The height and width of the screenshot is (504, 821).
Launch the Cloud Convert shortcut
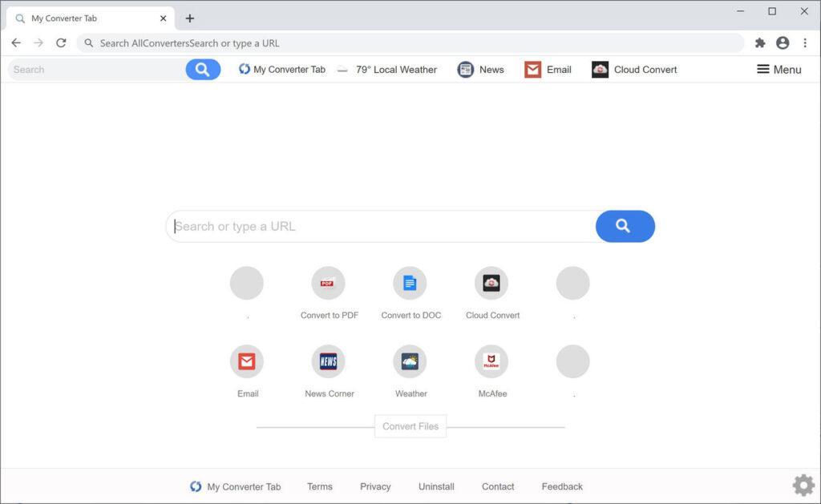coord(491,283)
